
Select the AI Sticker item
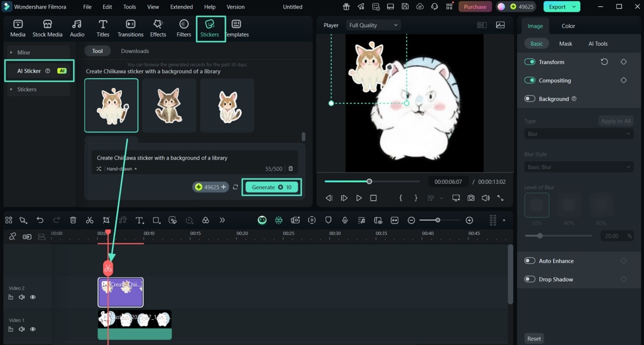pyautogui.click(x=40, y=71)
